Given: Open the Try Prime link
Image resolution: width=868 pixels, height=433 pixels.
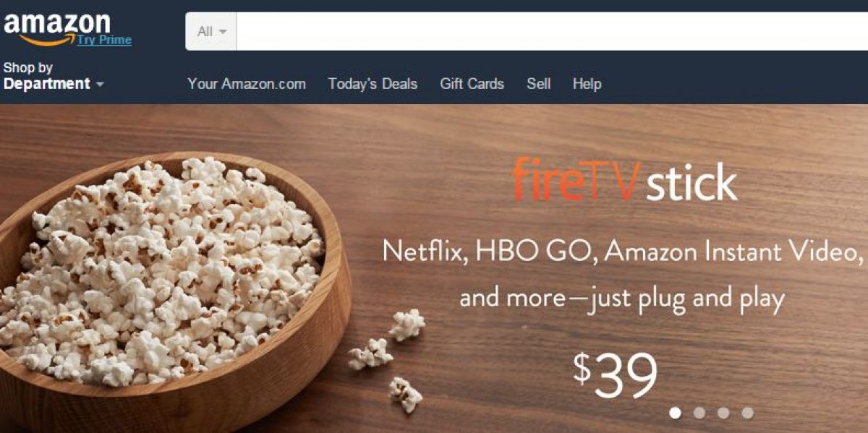Looking at the screenshot, I should [104, 40].
